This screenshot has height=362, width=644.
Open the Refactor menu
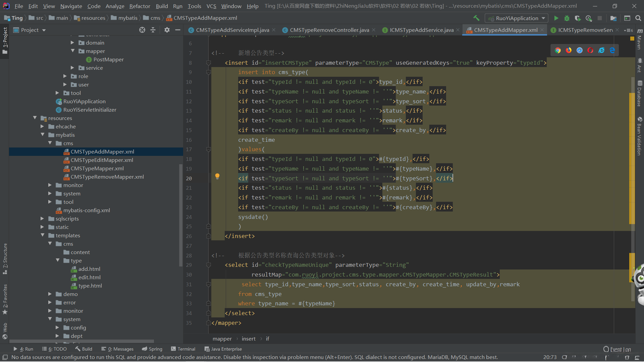pyautogui.click(x=140, y=6)
